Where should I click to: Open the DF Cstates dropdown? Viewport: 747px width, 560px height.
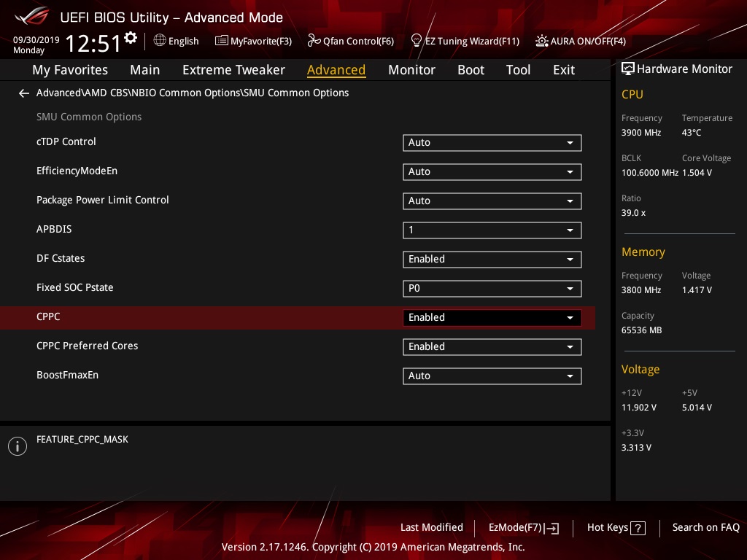(x=492, y=260)
